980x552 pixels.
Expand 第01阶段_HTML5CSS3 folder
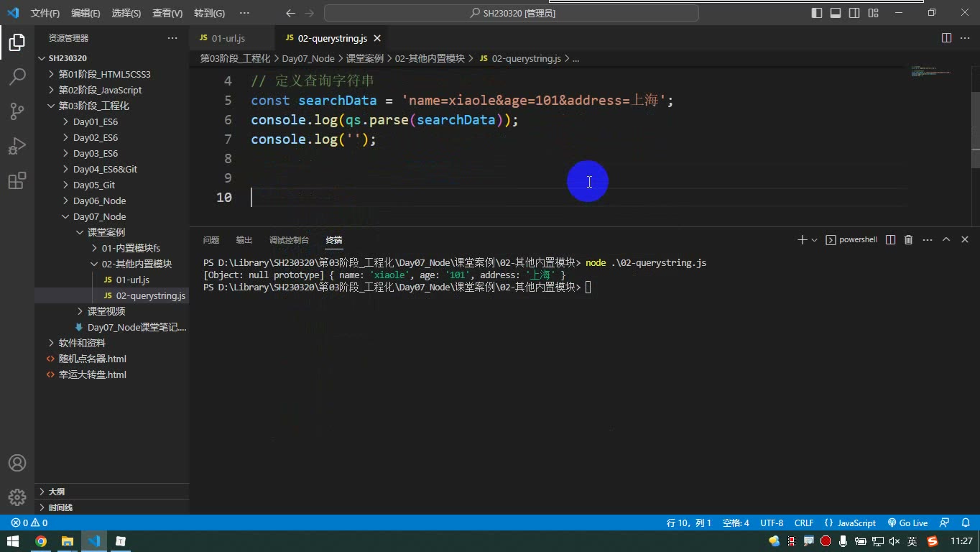tap(51, 74)
